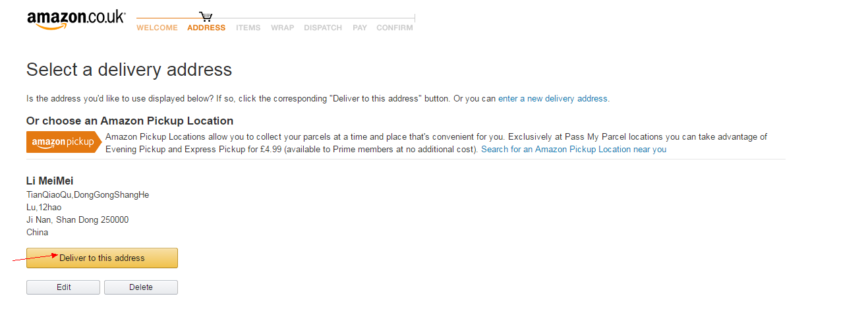Click the orange Amazon Pickup badge
The height and width of the screenshot is (317, 868).
pyautogui.click(x=64, y=142)
